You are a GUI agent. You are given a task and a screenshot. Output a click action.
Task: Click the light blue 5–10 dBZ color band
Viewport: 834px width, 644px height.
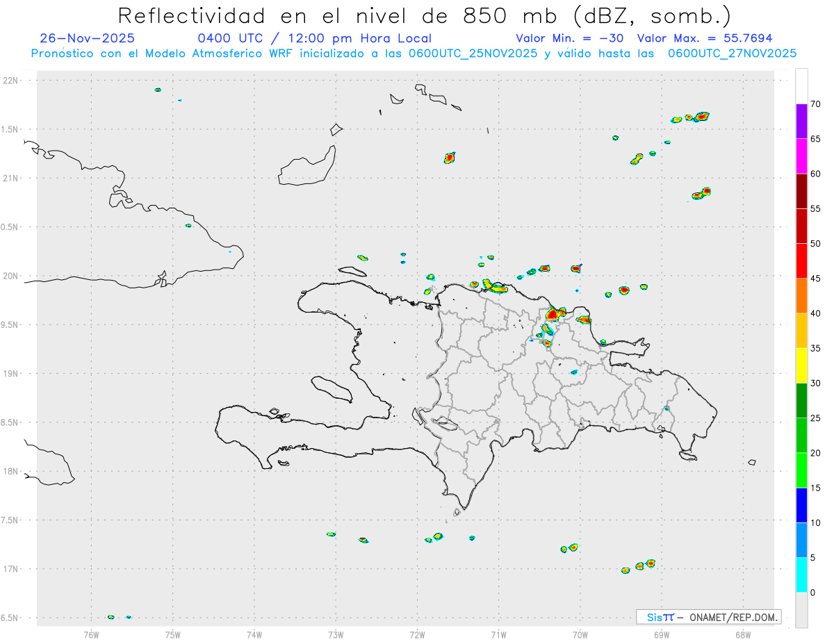[x=801, y=540]
